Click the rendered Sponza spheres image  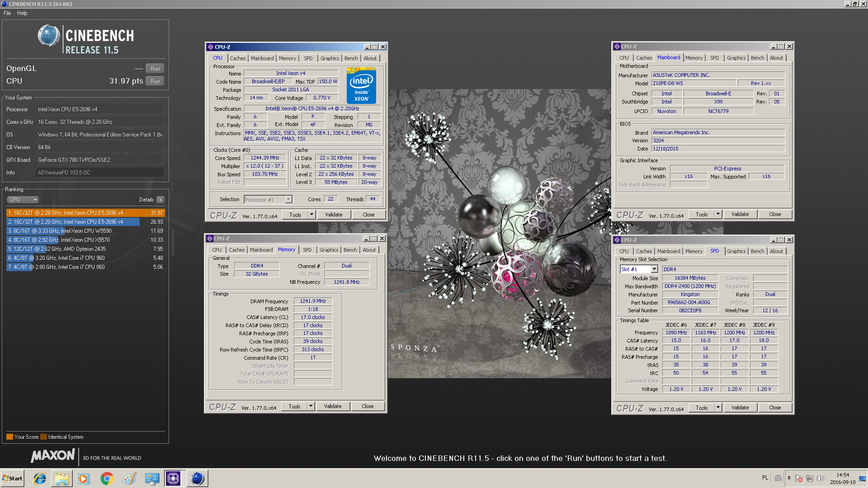tap(520, 234)
